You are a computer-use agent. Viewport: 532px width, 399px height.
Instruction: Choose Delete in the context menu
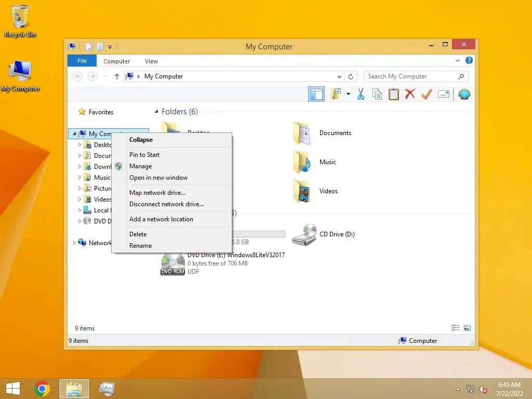coord(172,234)
